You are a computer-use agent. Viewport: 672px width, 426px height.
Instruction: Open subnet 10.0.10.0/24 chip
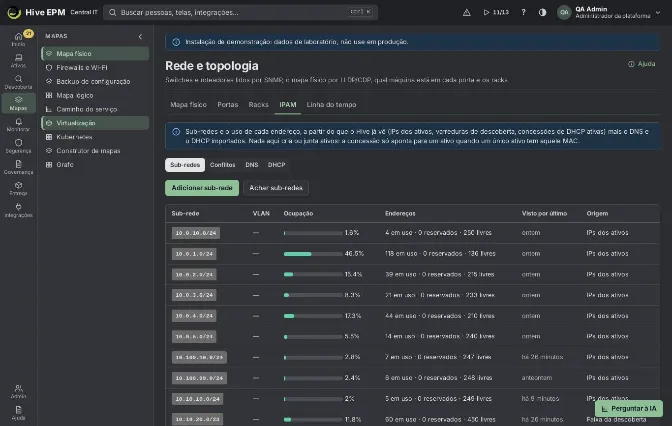pyautogui.click(x=196, y=233)
